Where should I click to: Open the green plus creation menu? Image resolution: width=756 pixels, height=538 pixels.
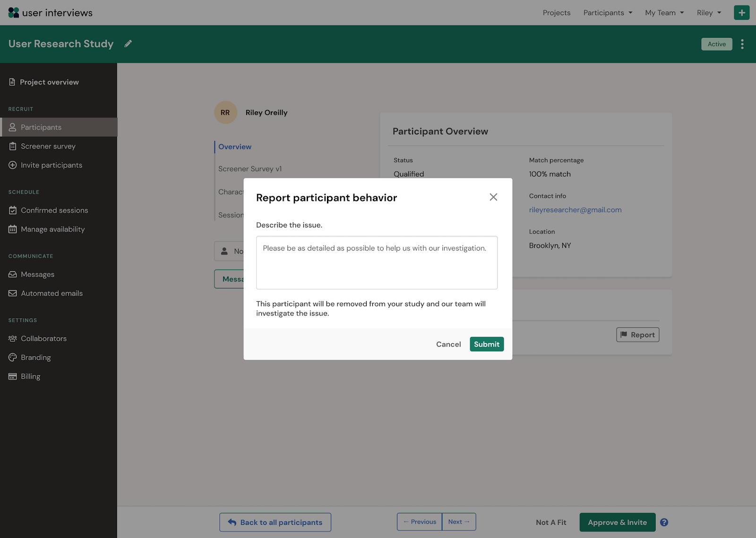pyautogui.click(x=741, y=12)
